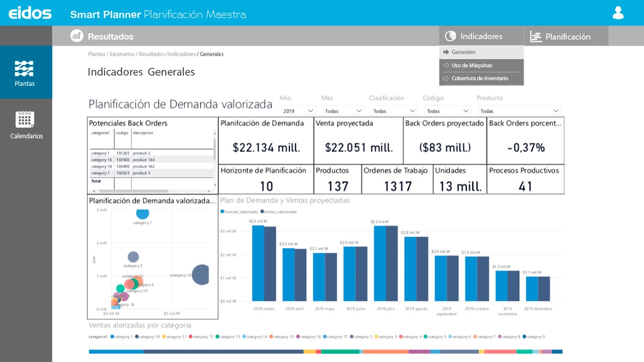Image resolution: width=644 pixels, height=362 pixels.
Task: Click the 2019 abril ventas bar
Action: click(x=300, y=275)
